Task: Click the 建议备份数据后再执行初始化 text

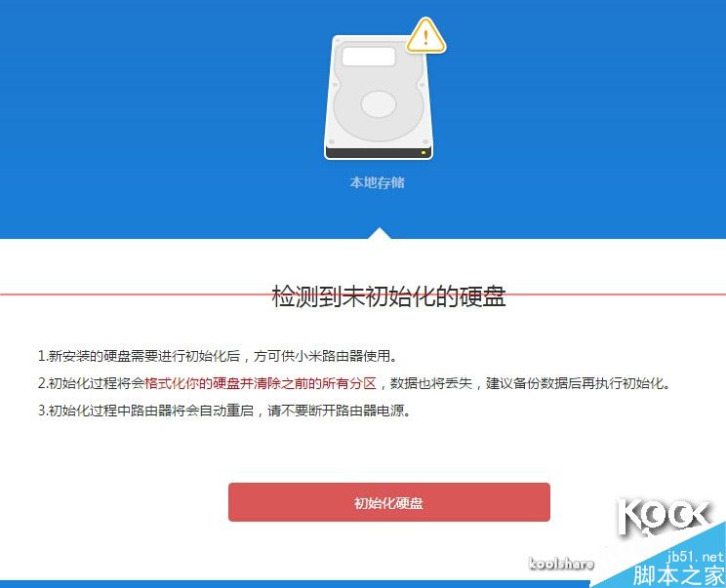Action: (x=578, y=383)
